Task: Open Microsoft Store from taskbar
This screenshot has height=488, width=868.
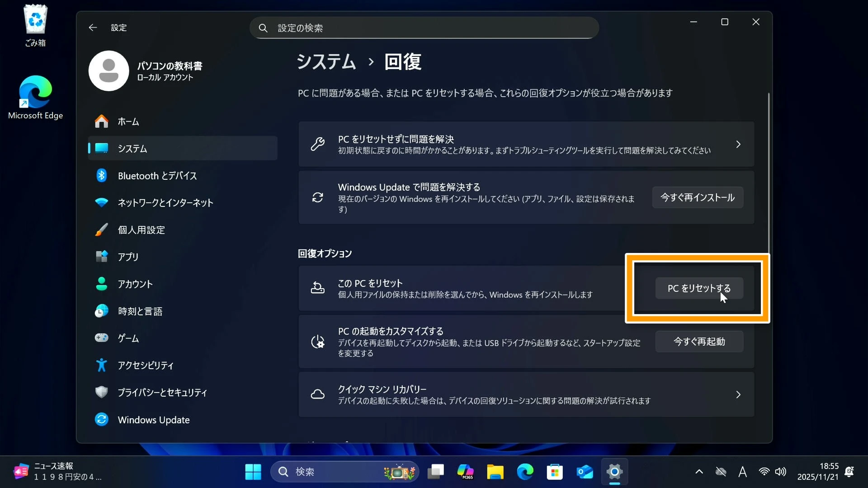Action: tap(555, 472)
